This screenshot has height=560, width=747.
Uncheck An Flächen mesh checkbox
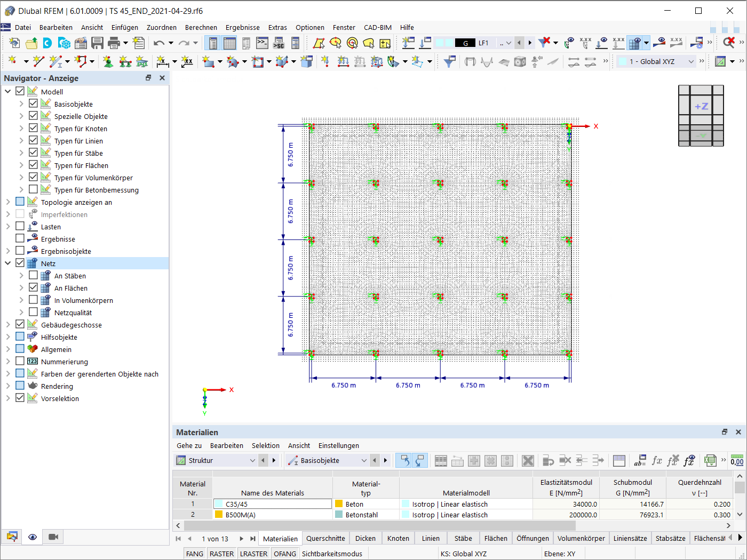pos(33,287)
